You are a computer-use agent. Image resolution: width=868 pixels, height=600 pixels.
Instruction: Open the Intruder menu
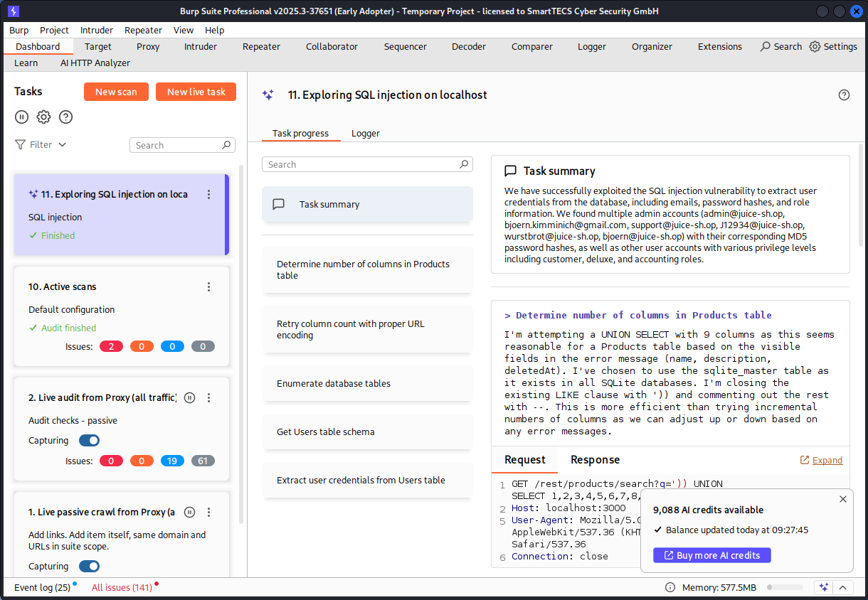[x=96, y=30]
